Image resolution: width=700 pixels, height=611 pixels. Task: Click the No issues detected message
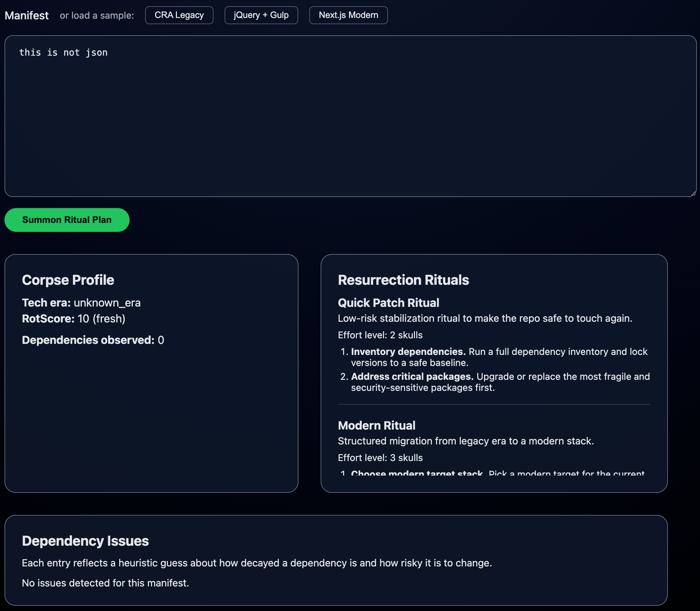105,583
